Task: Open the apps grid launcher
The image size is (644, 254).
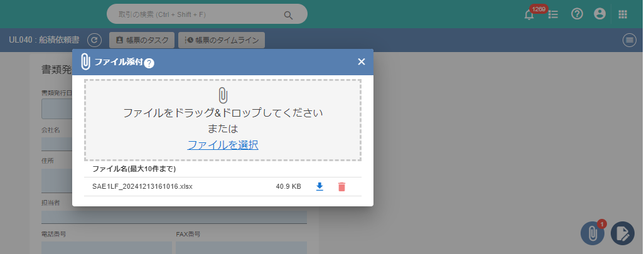Action: click(623, 14)
